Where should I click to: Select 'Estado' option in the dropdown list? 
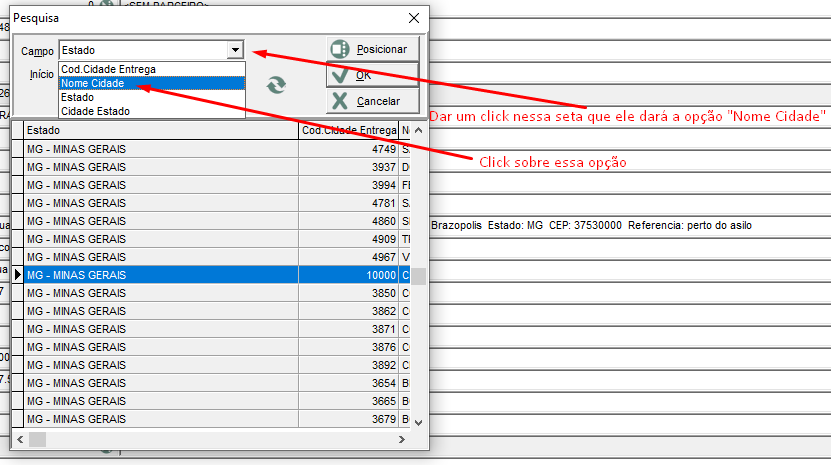point(151,98)
